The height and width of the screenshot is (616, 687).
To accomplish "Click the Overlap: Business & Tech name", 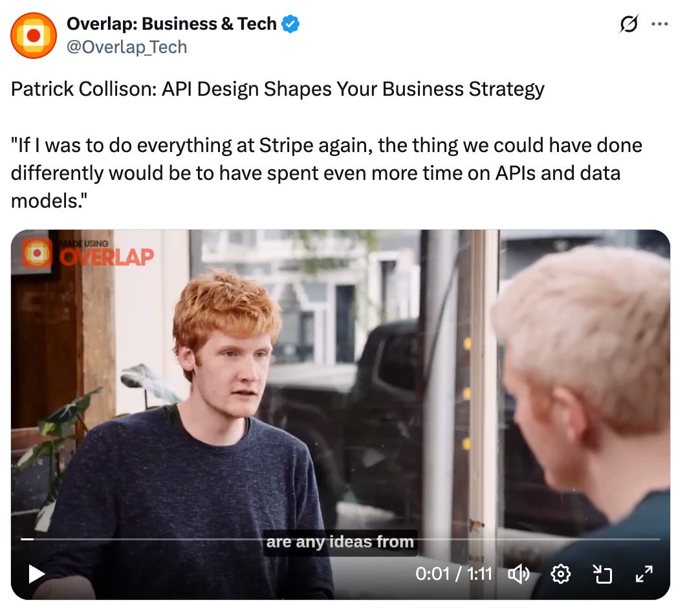I will [171, 24].
